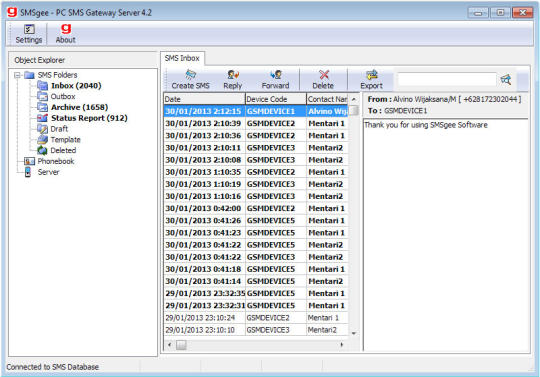This screenshot has height=377, width=540.
Task: Open the About icon
Action: point(66,29)
